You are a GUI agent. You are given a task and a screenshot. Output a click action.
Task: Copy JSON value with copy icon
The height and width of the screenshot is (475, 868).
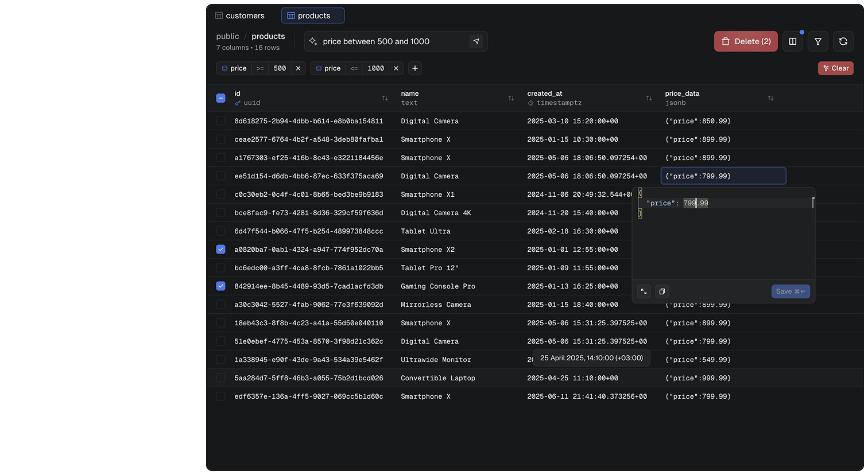coord(662,291)
